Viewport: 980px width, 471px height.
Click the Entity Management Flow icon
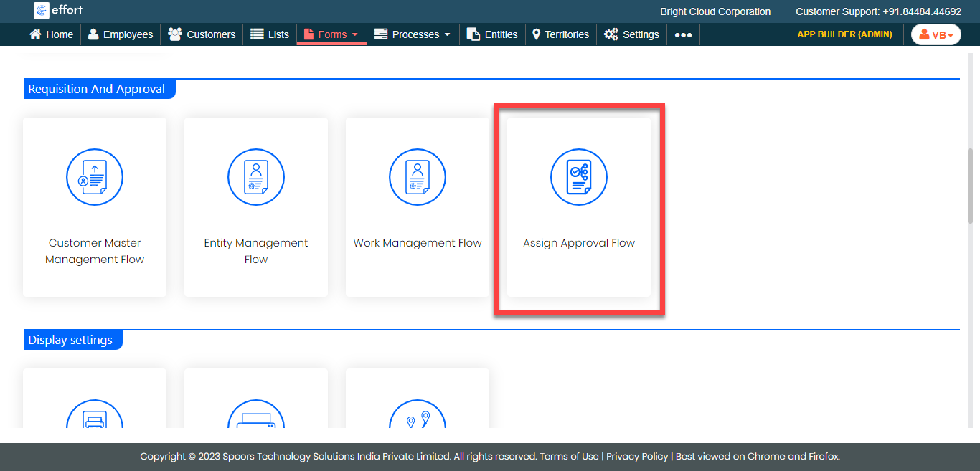(x=256, y=177)
